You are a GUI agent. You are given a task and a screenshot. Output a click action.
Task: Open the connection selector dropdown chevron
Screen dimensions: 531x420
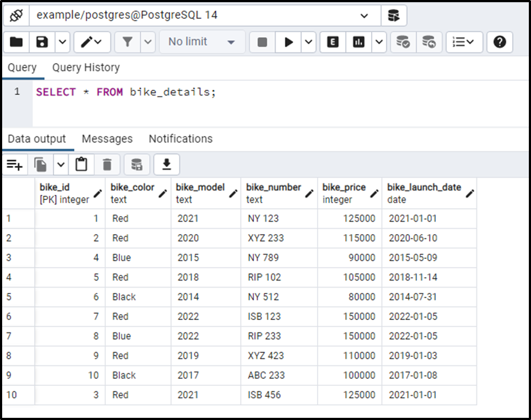(x=364, y=16)
